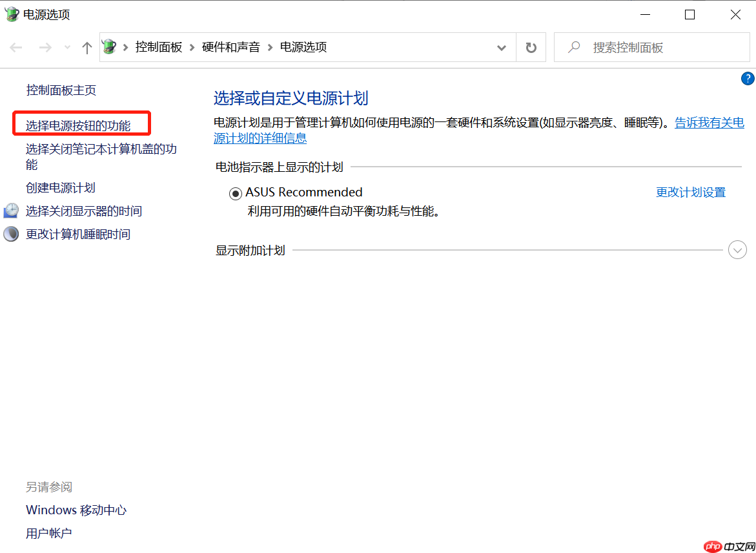
Task: Expand the 显示附加计划 section
Action: pos(737,249)
